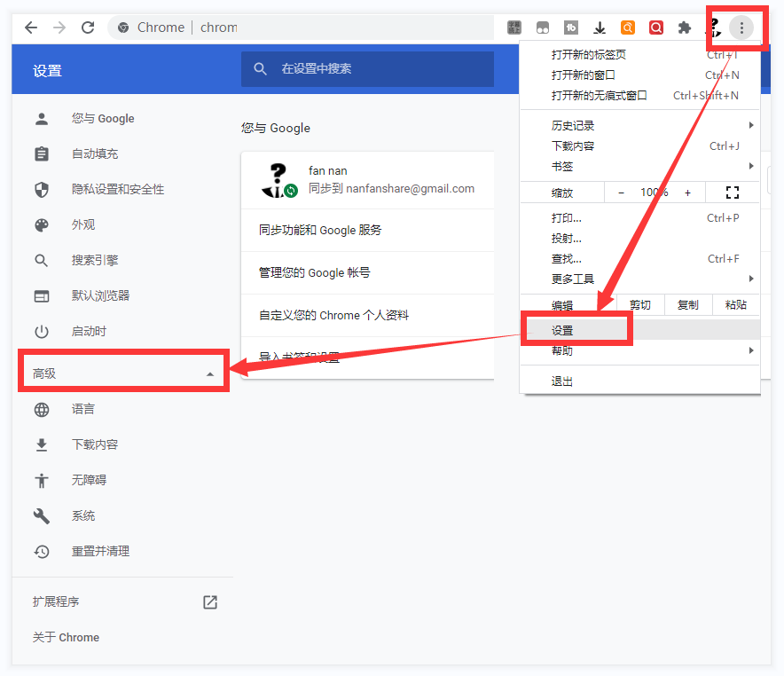Open 设置 from the Chrome menu
The width and height of the screenshot is (784, 676).
tap(576, 328)
